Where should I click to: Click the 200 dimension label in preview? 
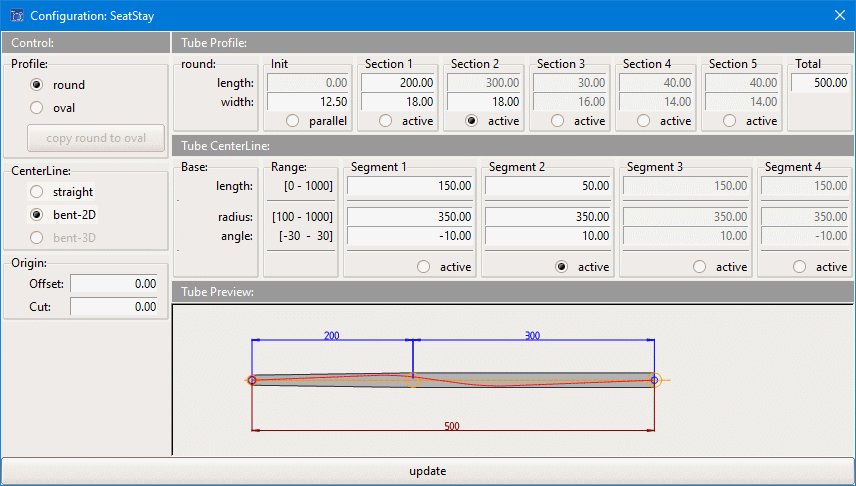coord(331,335)
